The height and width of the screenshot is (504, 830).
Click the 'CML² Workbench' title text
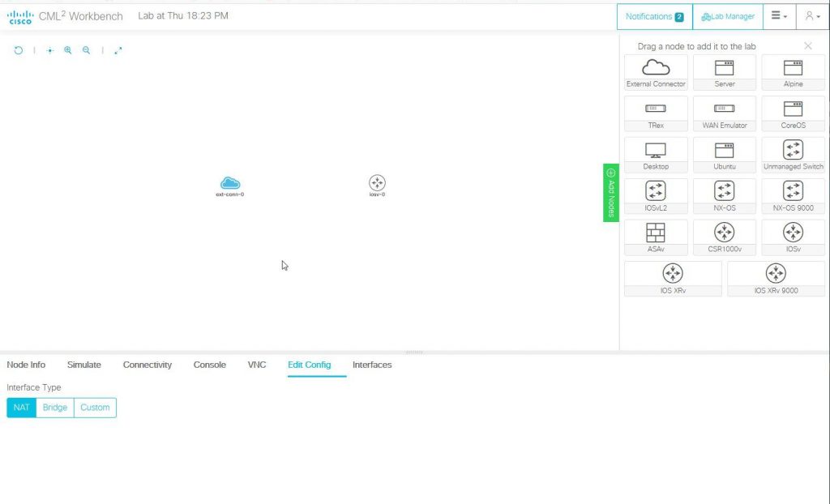(x=80, y=16)
